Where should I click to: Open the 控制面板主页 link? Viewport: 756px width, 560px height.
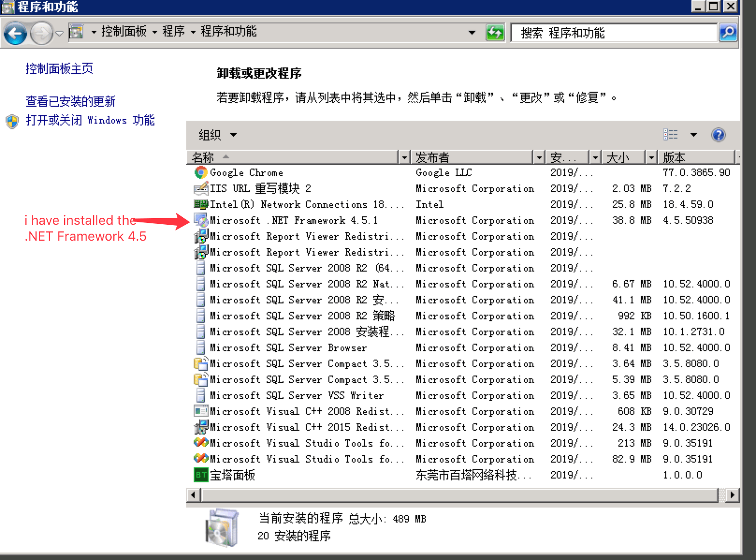click(59, 69)
